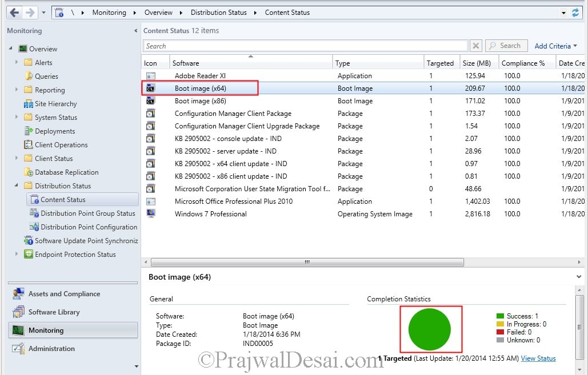Click the details pane vertical scrollbar

point(579,326)
